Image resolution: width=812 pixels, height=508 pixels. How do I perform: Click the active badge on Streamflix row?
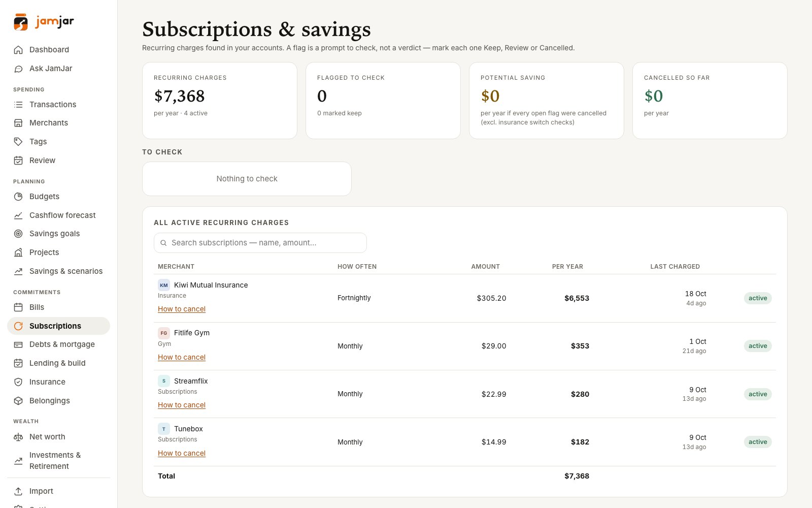[758, 394]
